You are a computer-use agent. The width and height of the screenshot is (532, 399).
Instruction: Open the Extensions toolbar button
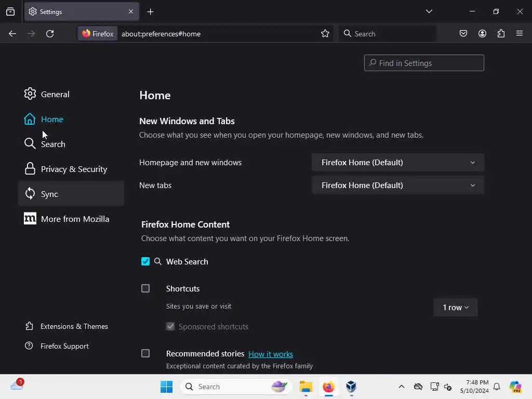click(501, 34)
